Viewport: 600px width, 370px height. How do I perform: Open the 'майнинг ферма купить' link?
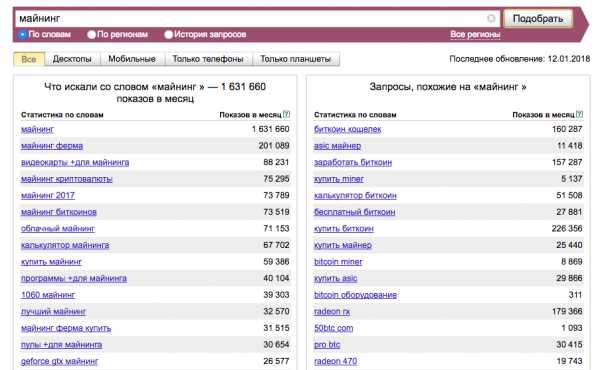[x=66, y=328]
